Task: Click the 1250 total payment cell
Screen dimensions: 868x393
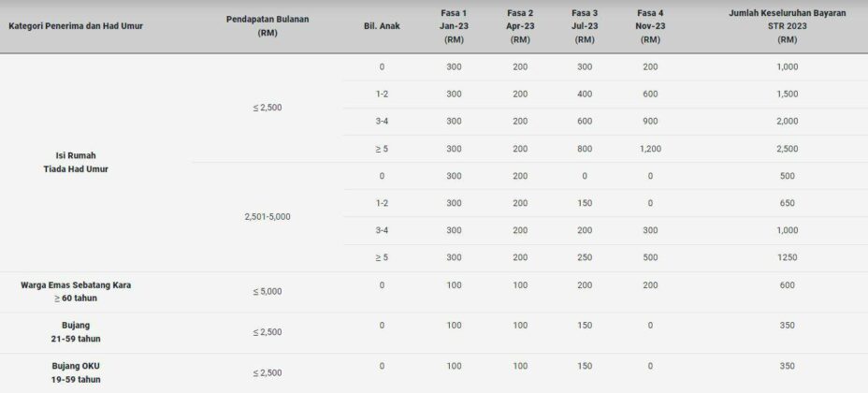Action: point(787,257)
